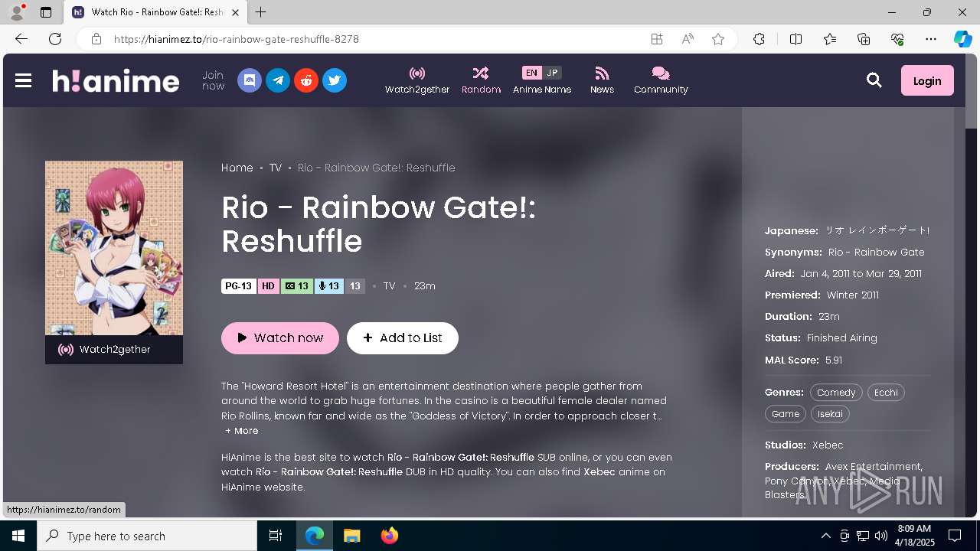980x551 pixels.
Task: Switch anime name language to EN
Action: click(x=531, y=73)
